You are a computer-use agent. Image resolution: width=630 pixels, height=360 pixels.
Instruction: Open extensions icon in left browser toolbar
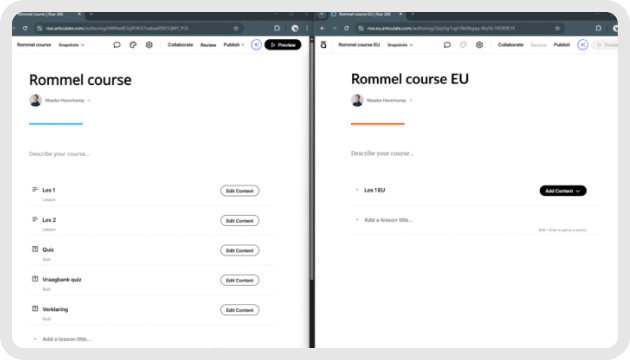[277, 28]
